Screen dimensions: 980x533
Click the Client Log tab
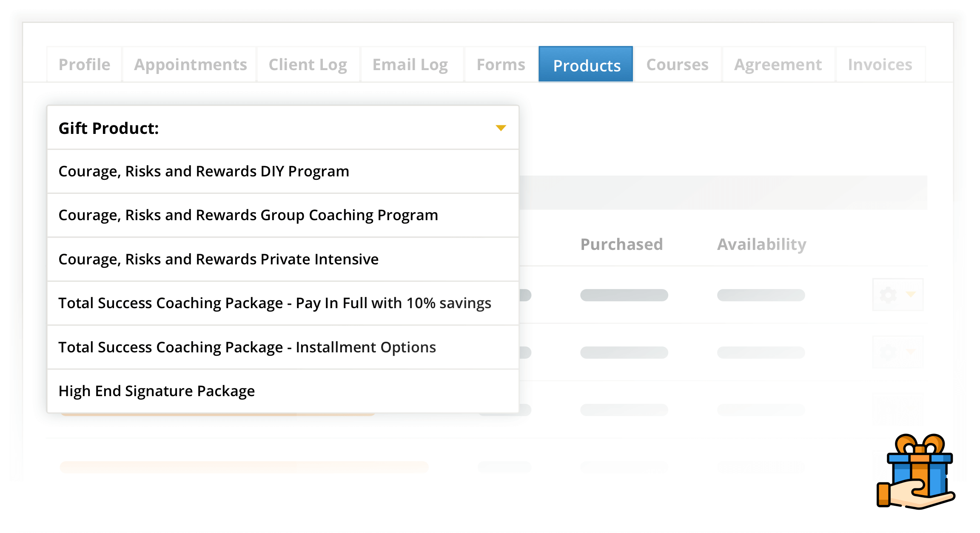[x=309, y=64]
